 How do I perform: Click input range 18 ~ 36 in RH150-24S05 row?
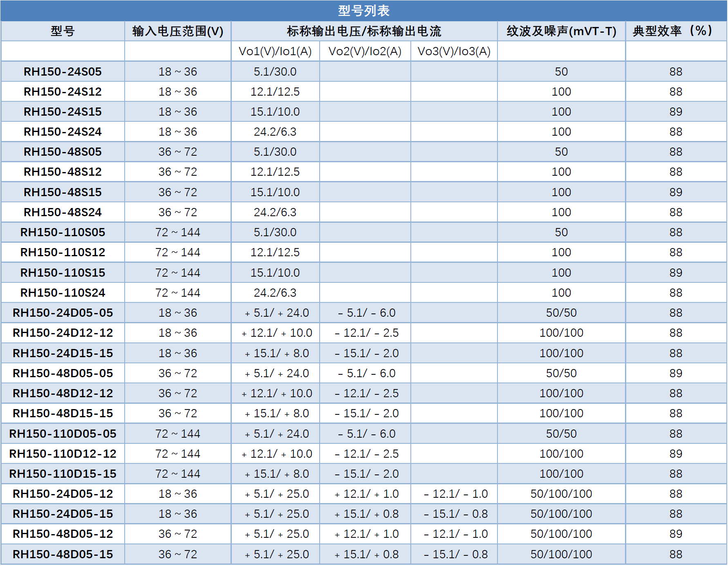point(178,72)
